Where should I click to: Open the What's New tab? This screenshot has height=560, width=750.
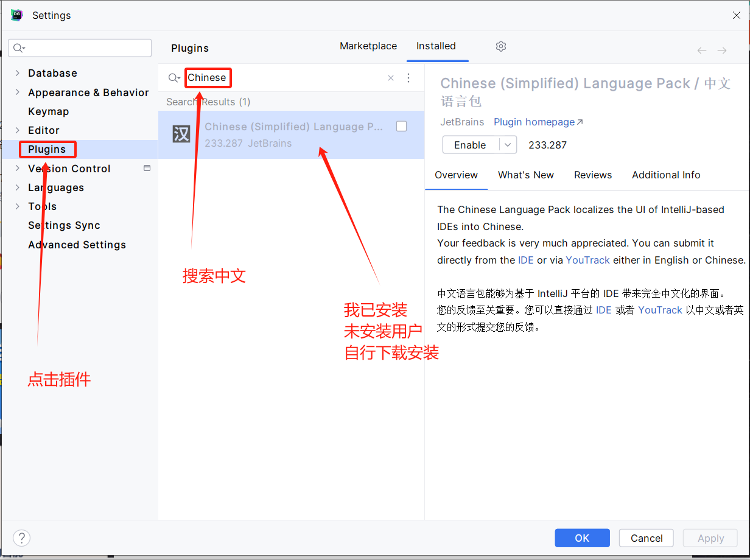[x=526, y=175]
